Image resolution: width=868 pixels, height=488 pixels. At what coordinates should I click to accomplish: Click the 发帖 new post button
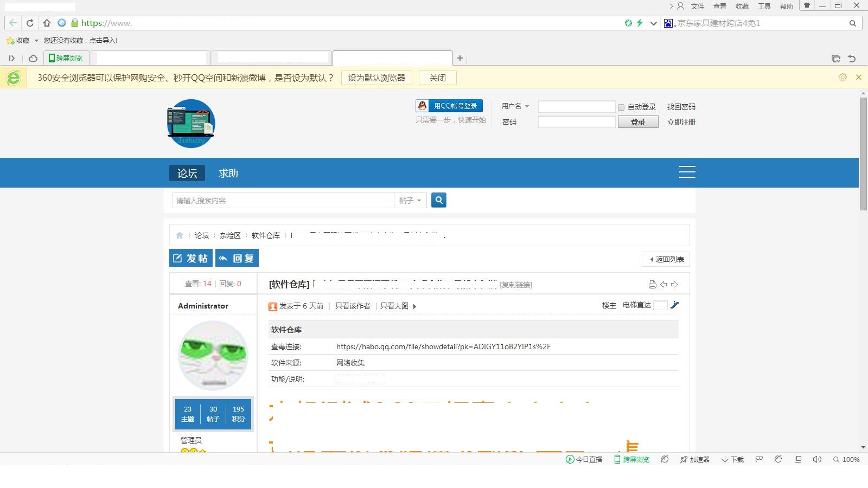click(191, 258)
